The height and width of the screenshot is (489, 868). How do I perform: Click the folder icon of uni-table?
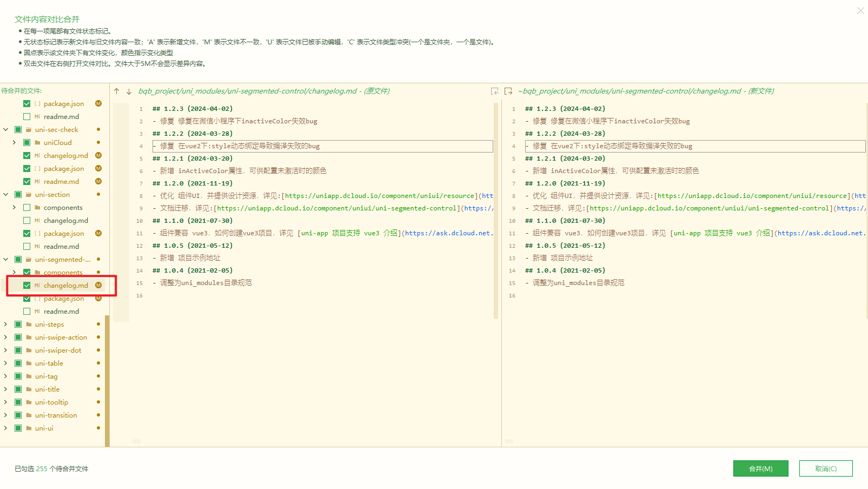click(x=29, y=364)
